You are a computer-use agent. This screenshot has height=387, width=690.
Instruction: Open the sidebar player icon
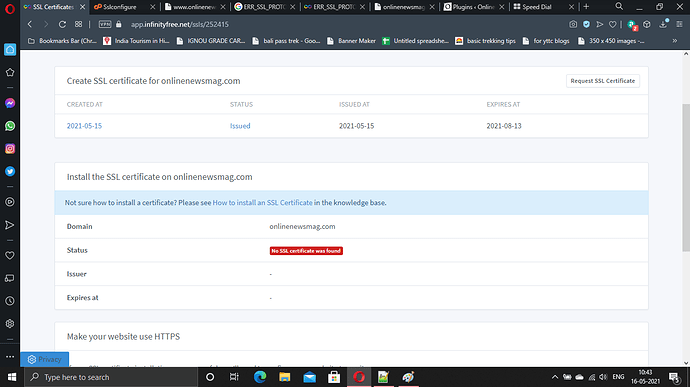coord(10,202)
